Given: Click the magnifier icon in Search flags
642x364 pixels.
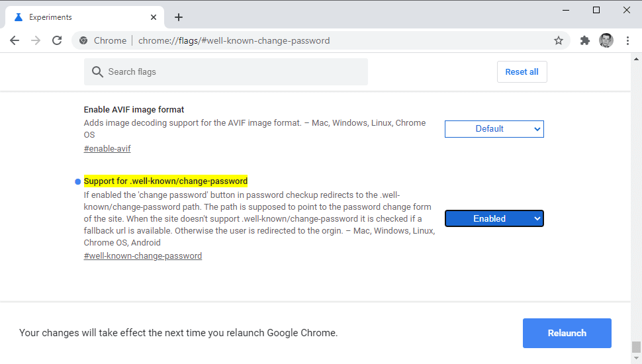Looking at the screenshot, I should (97, 71).
